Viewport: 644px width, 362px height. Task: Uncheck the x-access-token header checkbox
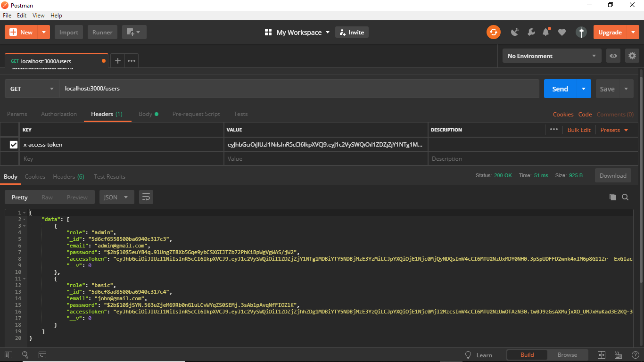14,145
